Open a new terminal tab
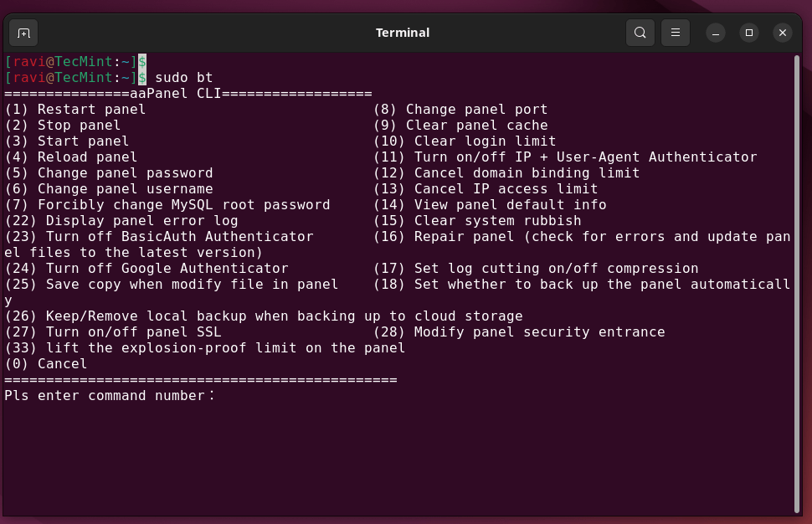This screenshot has height=524, width=812. click(23, 33)
